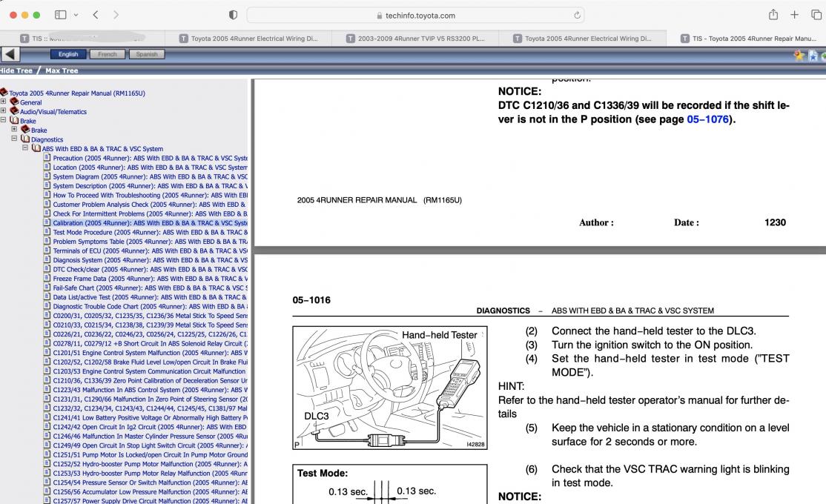Screen dimensions: 826x504
Task: Open a new tab with plus icon
Action: 794,15
